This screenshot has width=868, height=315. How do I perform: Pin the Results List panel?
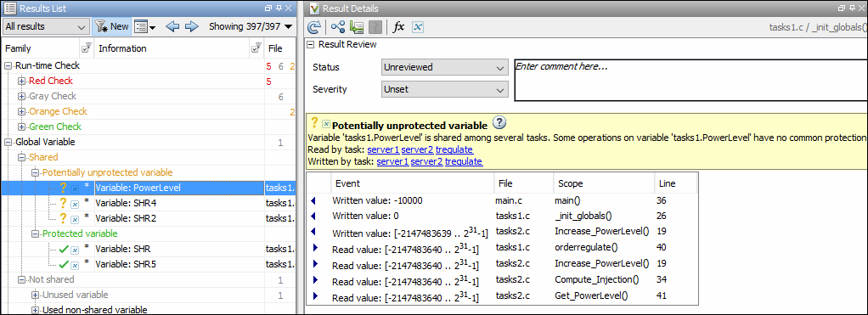pos(279,8)
